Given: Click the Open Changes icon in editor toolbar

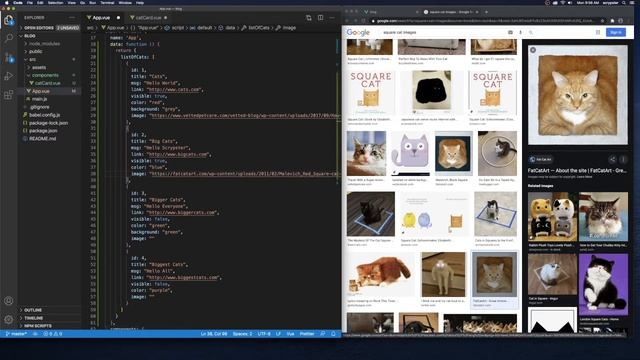Looking at the screenshot, I should pyautogui.click(x=309, y=18).
